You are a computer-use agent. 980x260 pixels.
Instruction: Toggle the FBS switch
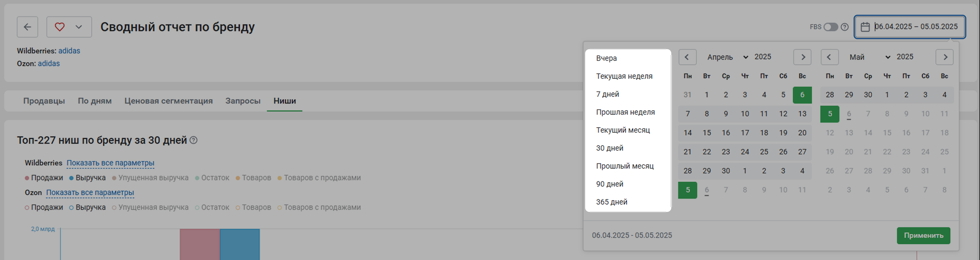[830, 27]
